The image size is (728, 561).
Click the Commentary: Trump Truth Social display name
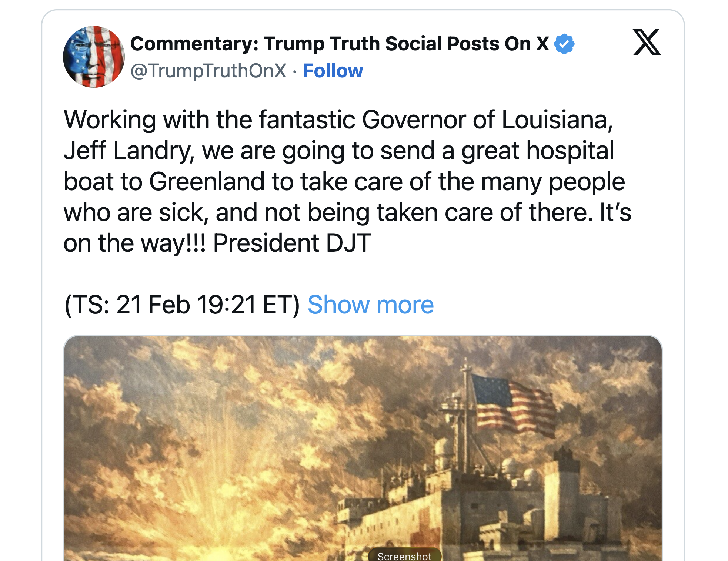coord(339,44)
